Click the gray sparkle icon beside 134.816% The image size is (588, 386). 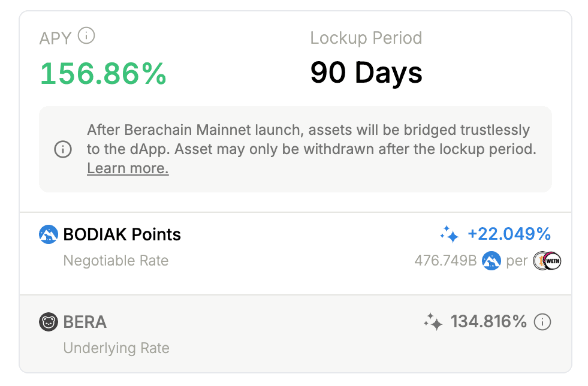(433, 322)
